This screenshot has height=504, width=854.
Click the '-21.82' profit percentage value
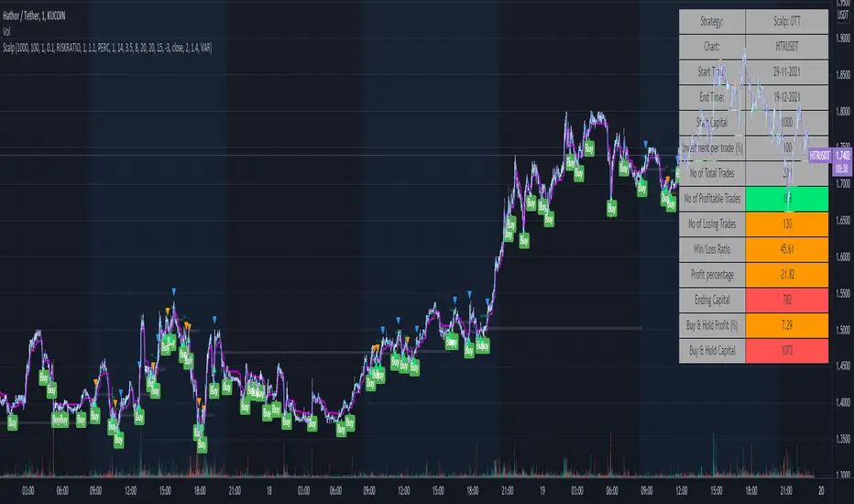(x=787, y=275)
